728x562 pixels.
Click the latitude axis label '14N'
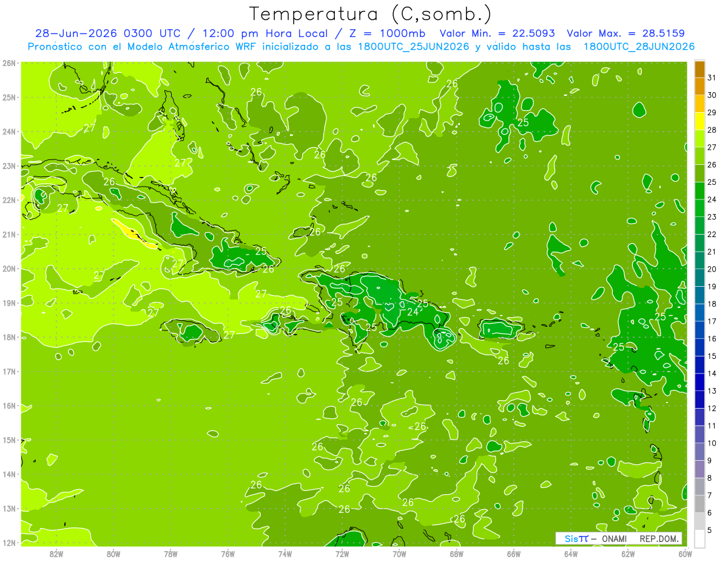coord(8,474)
